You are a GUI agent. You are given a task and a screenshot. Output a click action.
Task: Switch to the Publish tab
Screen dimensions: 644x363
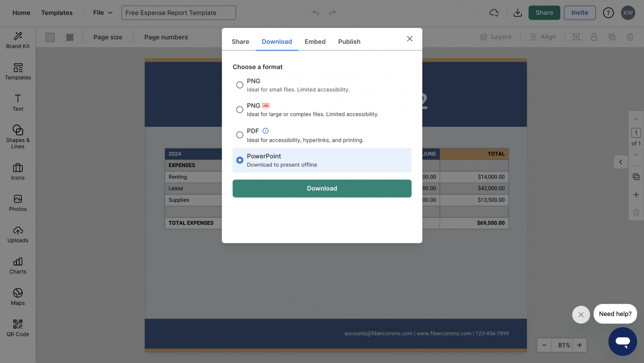pos(349,41)
